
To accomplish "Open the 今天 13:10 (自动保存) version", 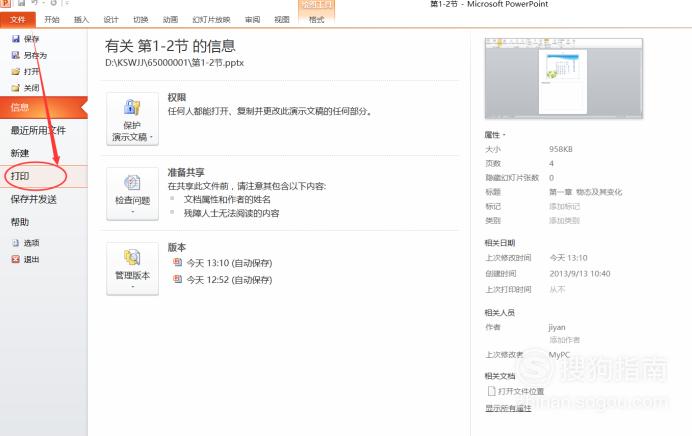I will (x=229, y=263).
